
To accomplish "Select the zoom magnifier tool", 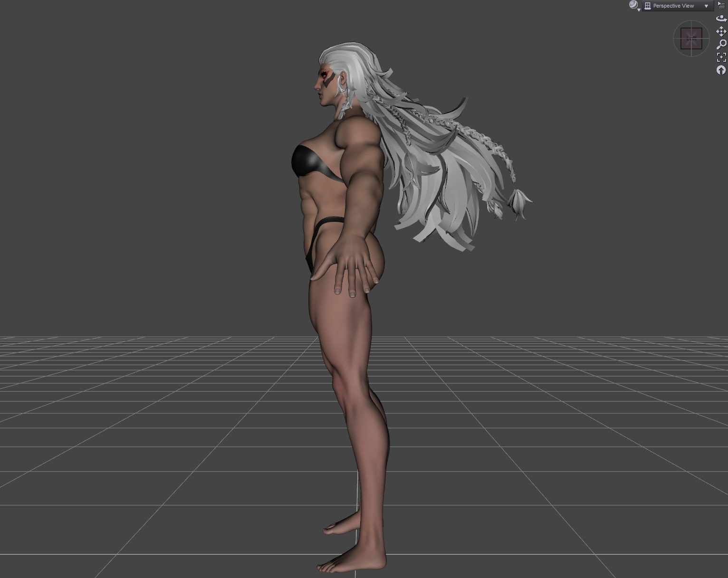I will tap(721, 45).
